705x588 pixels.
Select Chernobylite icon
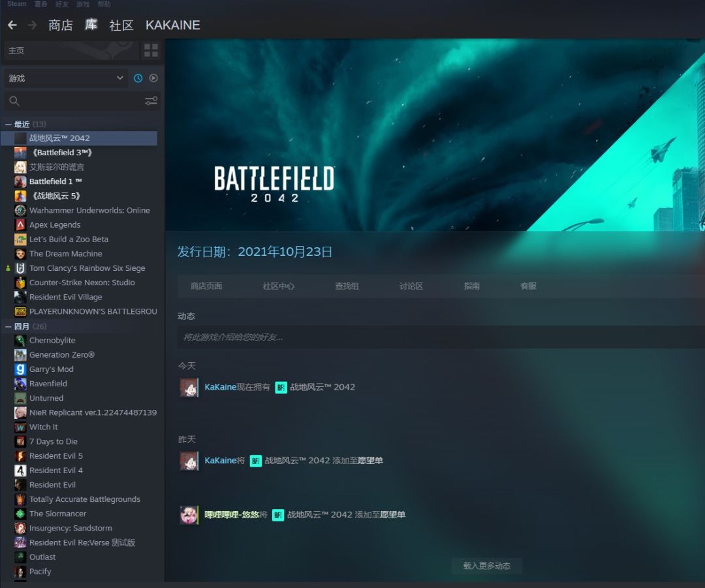coord(20,340)
